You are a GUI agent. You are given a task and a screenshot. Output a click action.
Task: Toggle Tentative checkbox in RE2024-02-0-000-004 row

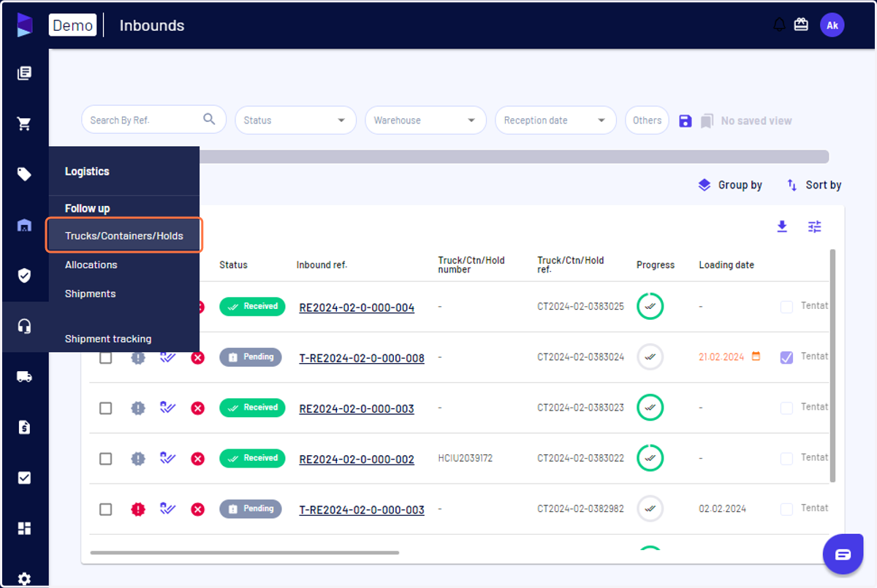pos(786,307)
